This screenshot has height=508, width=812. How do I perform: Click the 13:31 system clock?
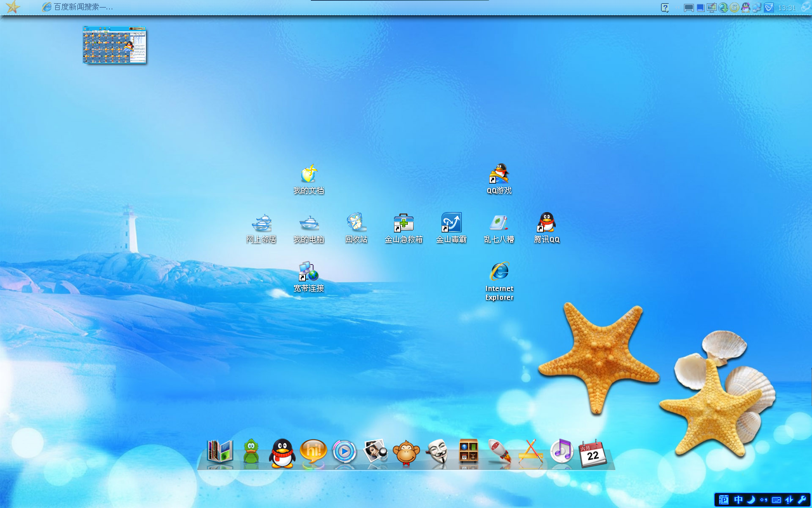coord(787,8)
